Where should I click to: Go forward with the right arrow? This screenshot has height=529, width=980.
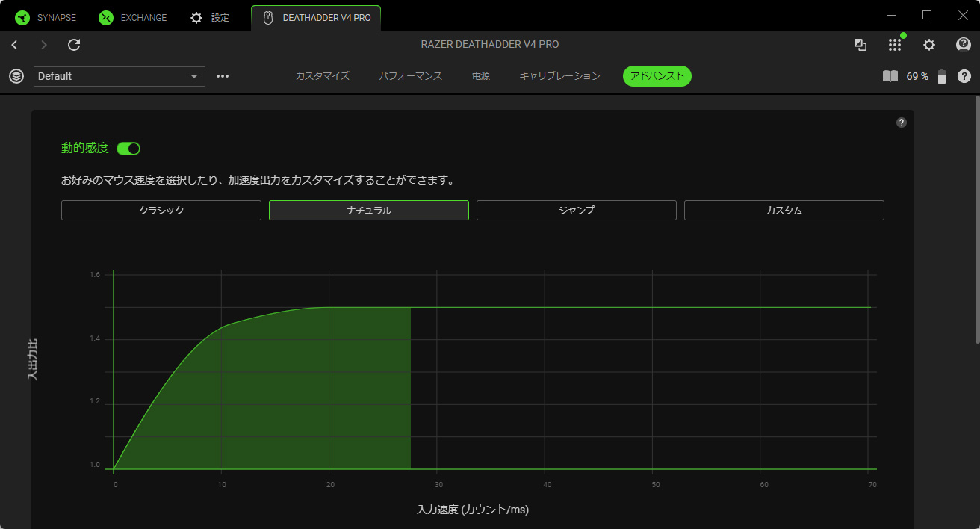[44, 45]
